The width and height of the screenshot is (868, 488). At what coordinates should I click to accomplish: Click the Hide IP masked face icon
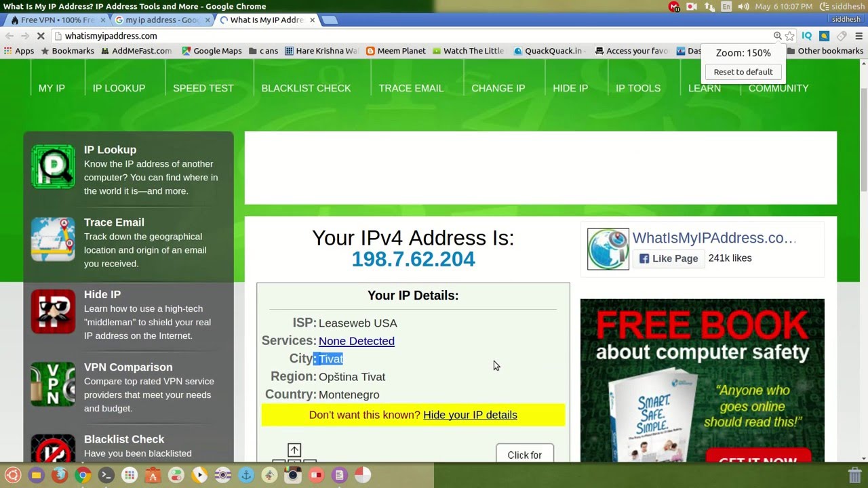pyautogui.click(x=53, y=312)
